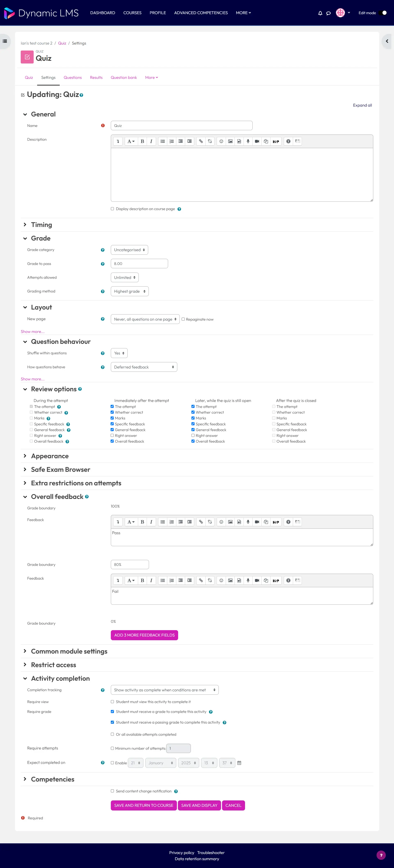Viewport: 394px width, 868px height.
Task: Click Save and return to course button
Action: click(x=144, y=805)
